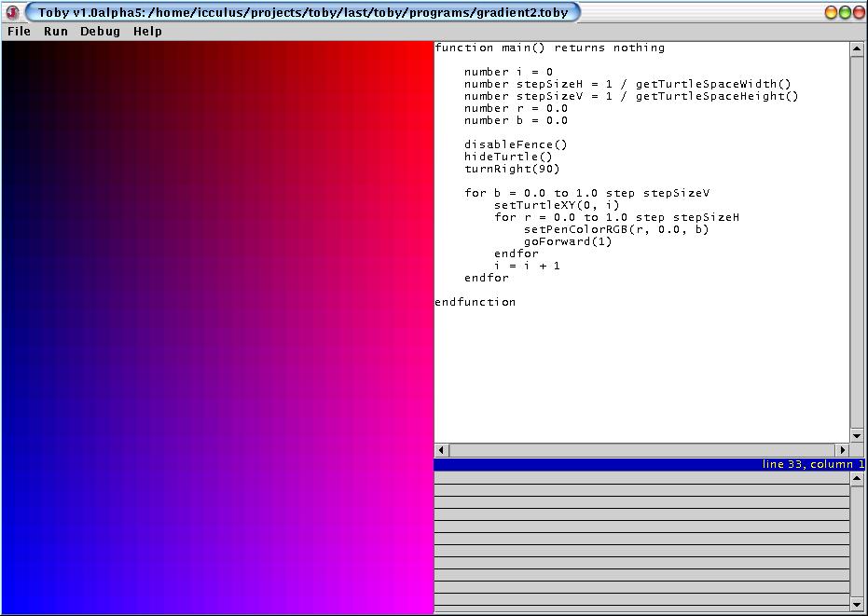The width and height of the screenshot is (868, 616).
Task: Click the code editor horizontal scrollbar track
Action: coord(641,450)
